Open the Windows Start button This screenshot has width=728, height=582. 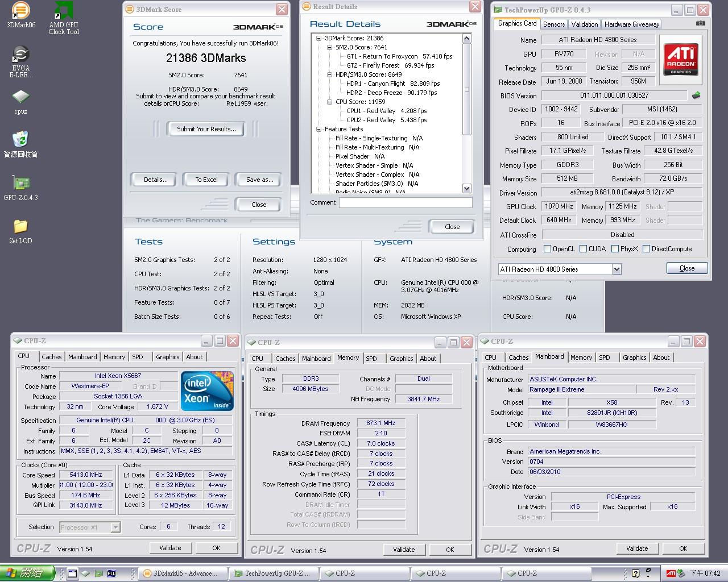27,573
